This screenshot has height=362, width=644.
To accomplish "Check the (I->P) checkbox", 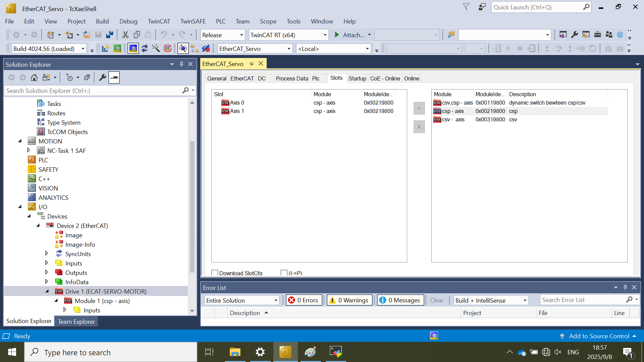I will point(284,273).
